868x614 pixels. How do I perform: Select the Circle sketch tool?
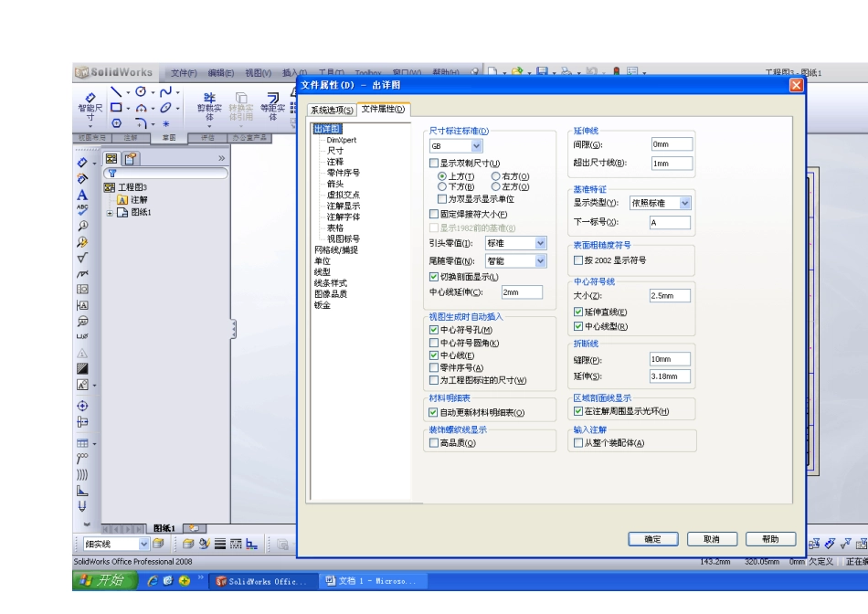(x=141, y=91)
